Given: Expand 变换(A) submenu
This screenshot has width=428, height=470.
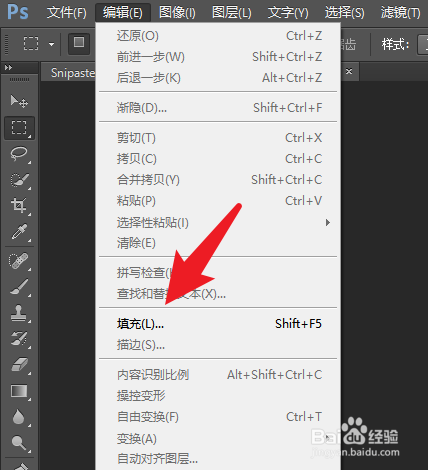Looking at the screenshot, I should pyautogui.click(x=219, y=438).
